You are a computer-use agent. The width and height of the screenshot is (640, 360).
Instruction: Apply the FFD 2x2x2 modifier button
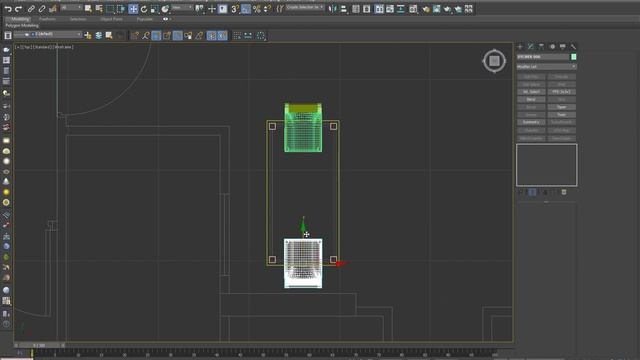(562, 92)
